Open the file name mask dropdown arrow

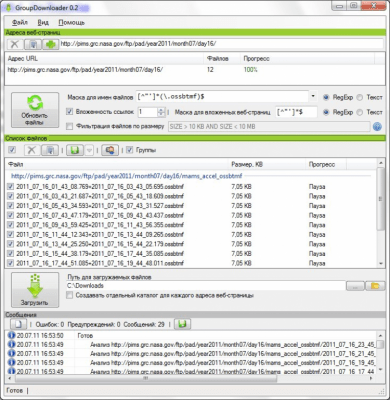pyautogui.click(x=313, y=96)
